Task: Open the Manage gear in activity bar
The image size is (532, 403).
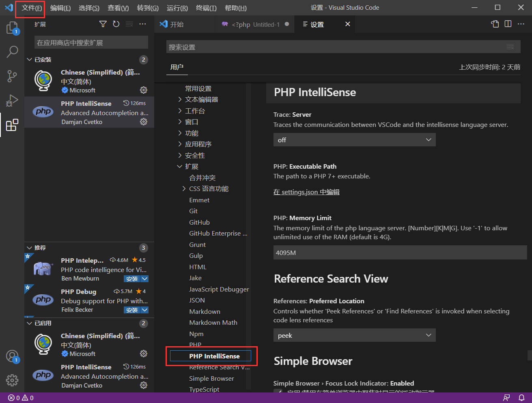Action: pyautogui.click(x=12, y=380)
